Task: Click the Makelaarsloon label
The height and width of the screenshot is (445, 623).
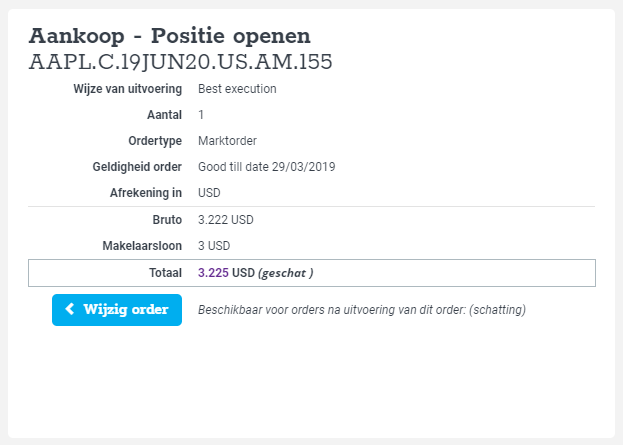Action: (142, 246)
